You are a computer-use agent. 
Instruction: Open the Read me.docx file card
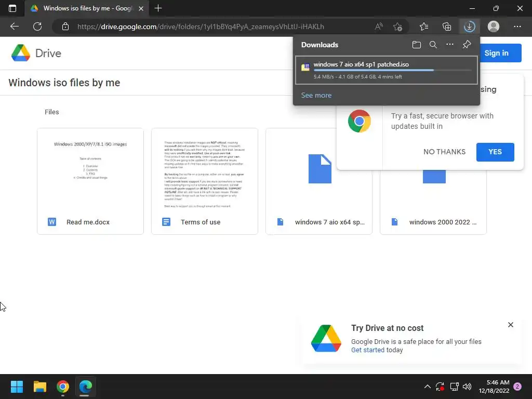[90, 181]
